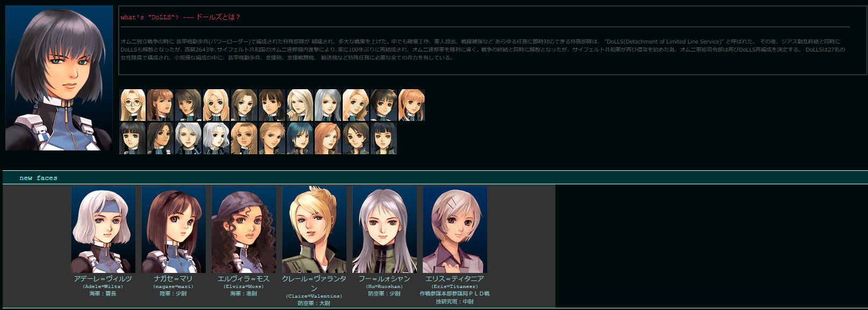Click the "new faces" section header
This screenshot has height=310, width=868.
point(38,178)
